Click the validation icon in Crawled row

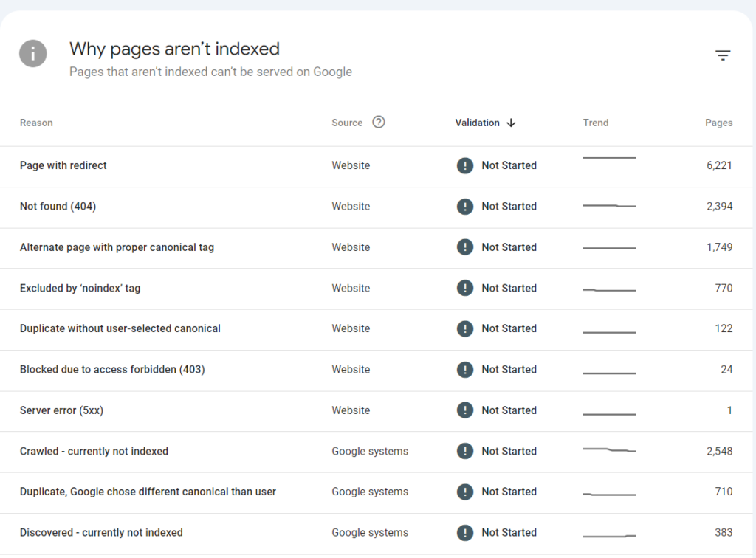coord(465,452)
